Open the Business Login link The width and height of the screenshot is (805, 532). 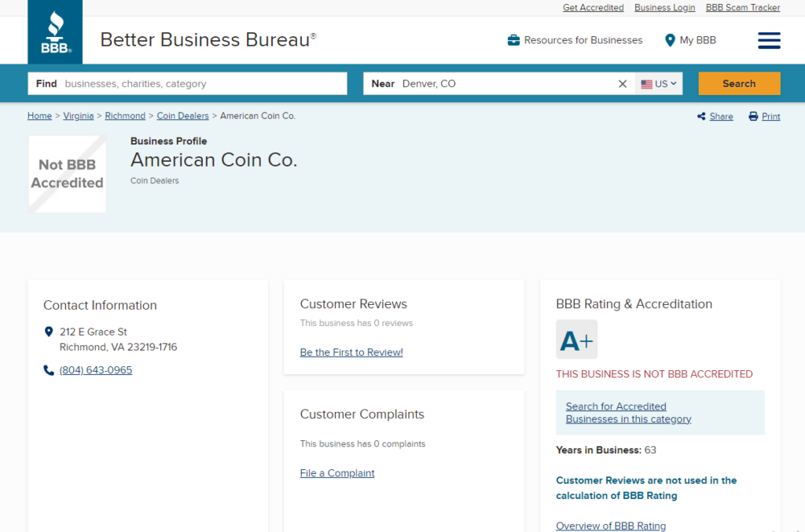point(664,8)
